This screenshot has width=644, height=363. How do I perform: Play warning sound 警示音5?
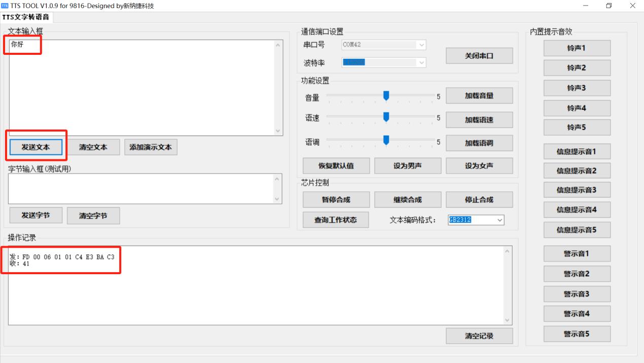[x=577, y=334]
